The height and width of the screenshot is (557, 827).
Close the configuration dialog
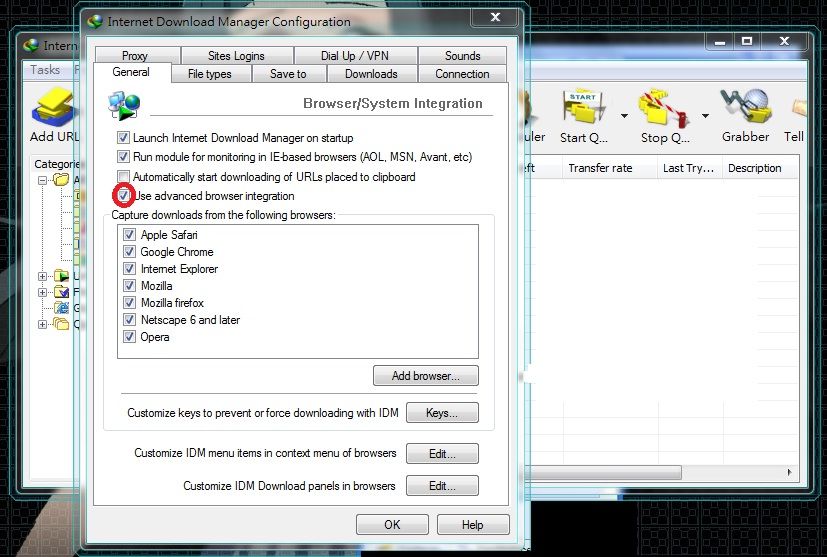tap(495, 17)
